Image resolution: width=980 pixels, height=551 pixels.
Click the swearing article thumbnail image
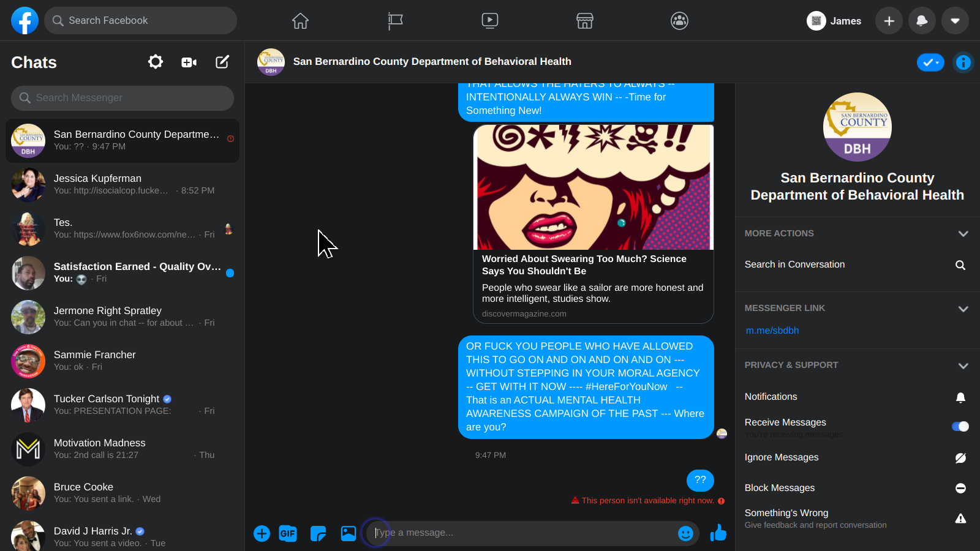tap(593, 187)
